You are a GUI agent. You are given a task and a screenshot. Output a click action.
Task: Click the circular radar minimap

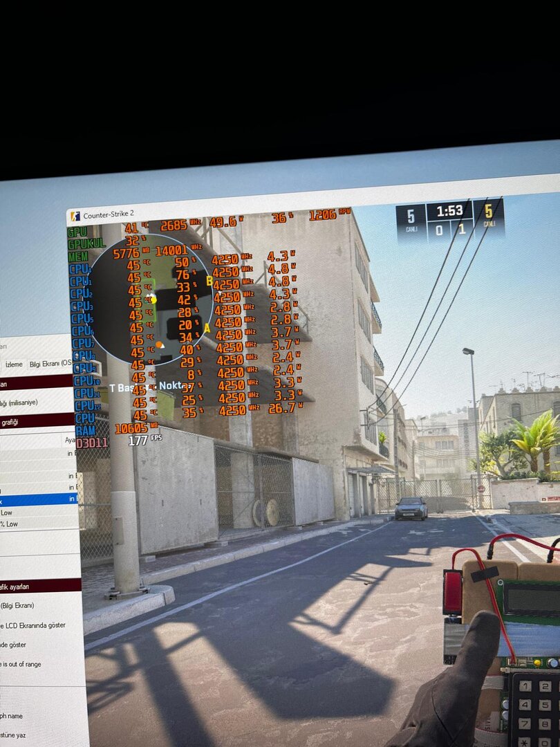[151, 299]
